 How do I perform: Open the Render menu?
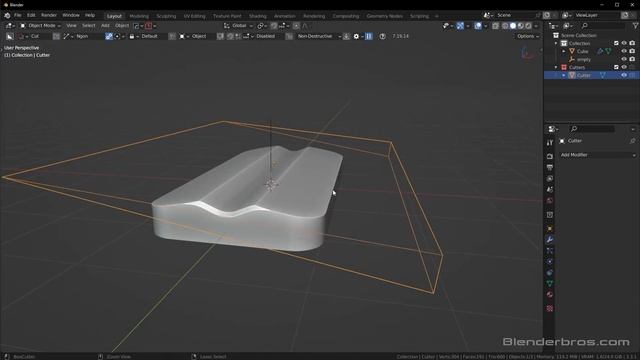[x=49, y=15]
